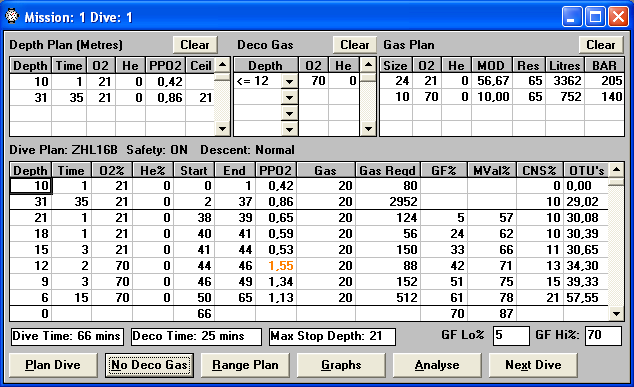
Task: Click Depth Plan scrollbar down arrow
Action: (222, 129)
